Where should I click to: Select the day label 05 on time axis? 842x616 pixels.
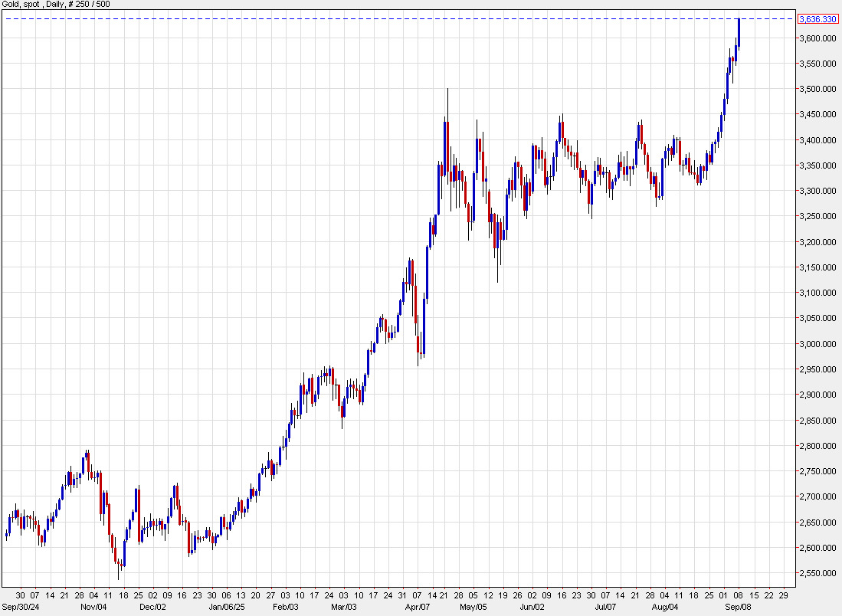[x=473, y=595]
